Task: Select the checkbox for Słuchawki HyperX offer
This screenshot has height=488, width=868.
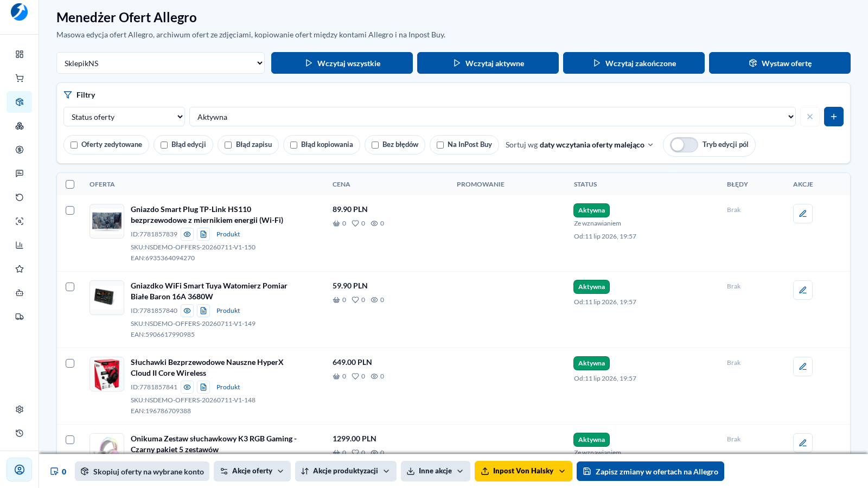Action: coord(70,363)
